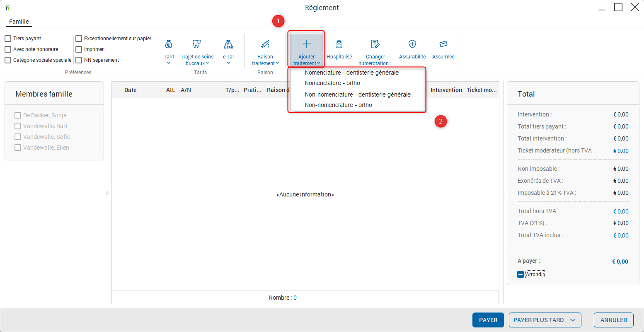The width and height of the screenshot is (644, 332).
Task: Select family member Vandewalle, Elien
Action: (x=18, y=148)
